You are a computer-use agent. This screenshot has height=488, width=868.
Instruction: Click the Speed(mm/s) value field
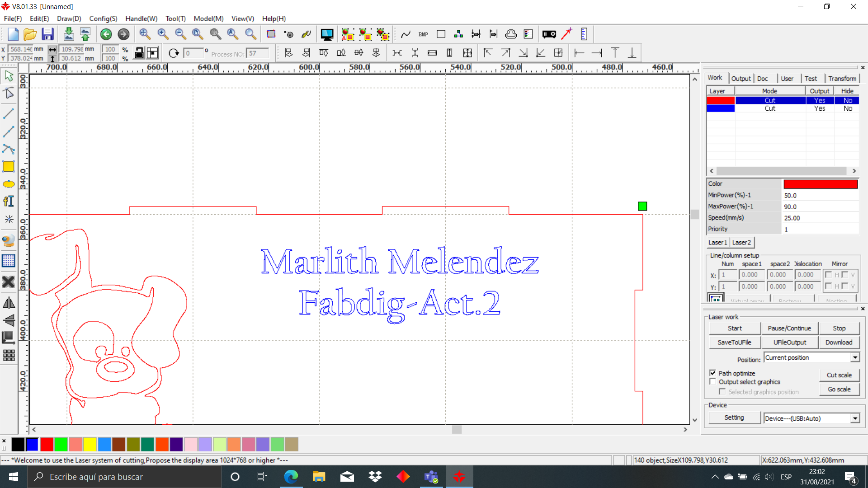pyautogui.click(x=820, y=218)
